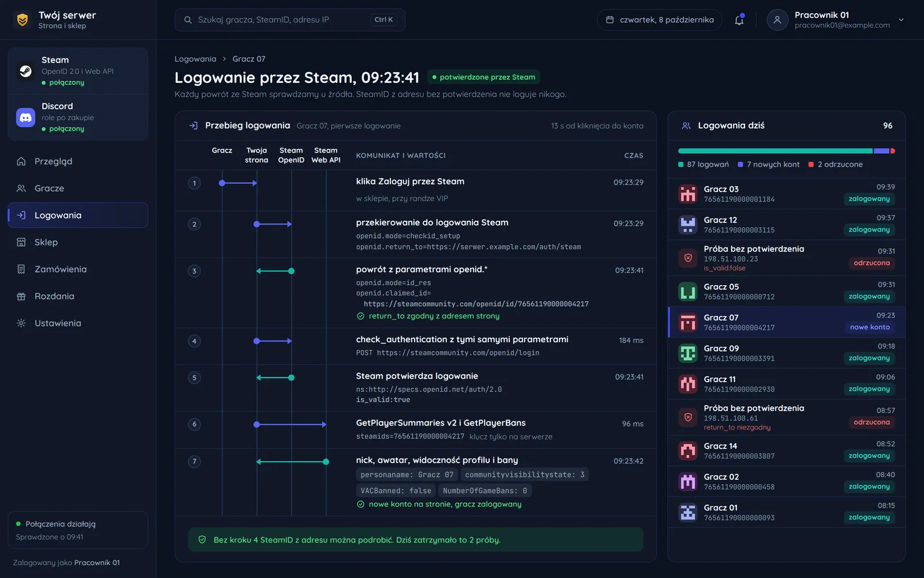Open Gracz 01 avatar in login list

[x=688, y=512]
